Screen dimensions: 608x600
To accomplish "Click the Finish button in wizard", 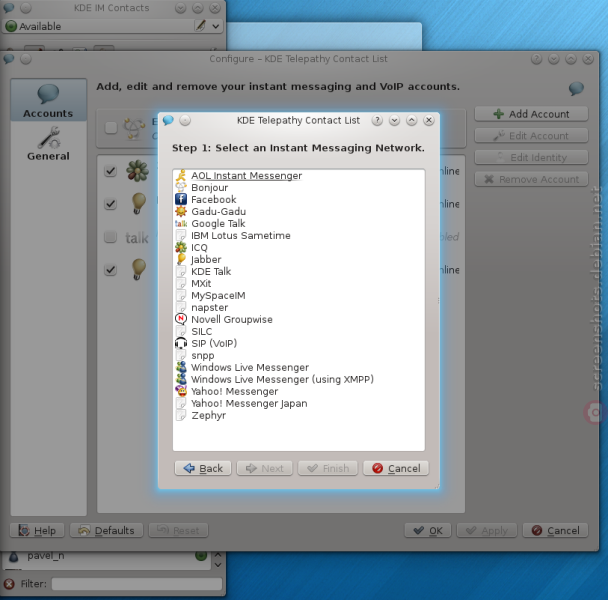I will 328,468.
